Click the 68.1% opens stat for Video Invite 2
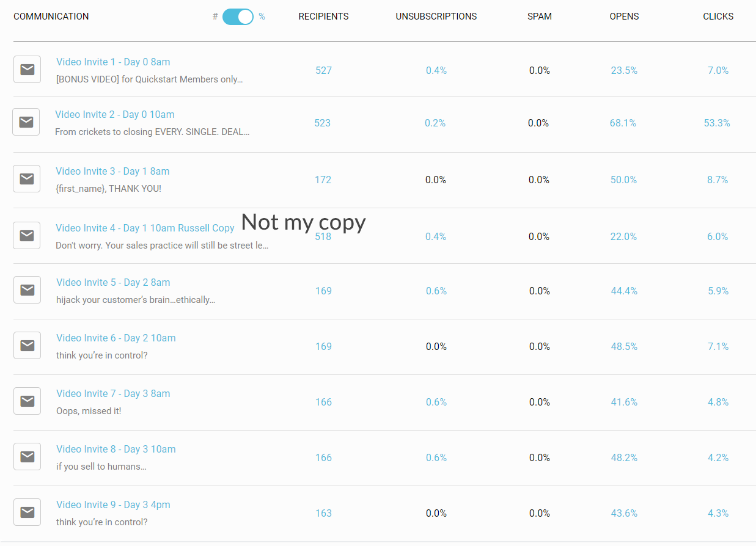The width and height of the screenshot is (756, 546). pyautogui.click(x=624, y=123)
